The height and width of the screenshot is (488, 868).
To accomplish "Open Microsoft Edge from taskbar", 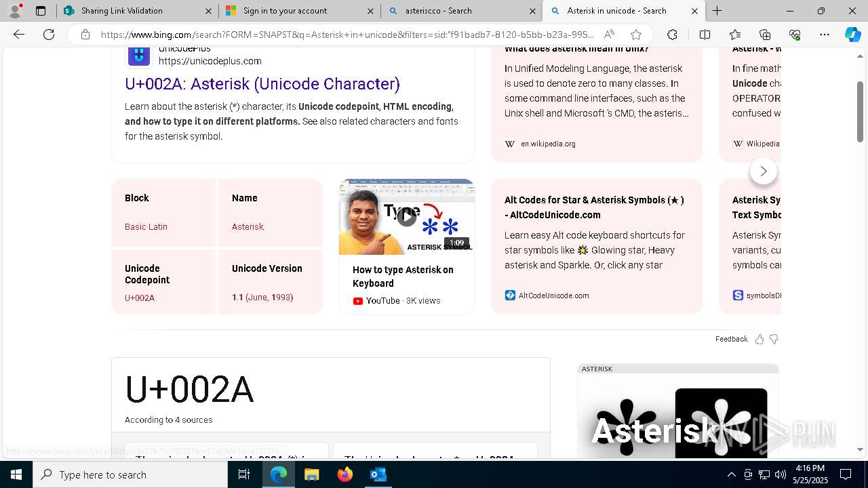I will click(x=279, y=474).
